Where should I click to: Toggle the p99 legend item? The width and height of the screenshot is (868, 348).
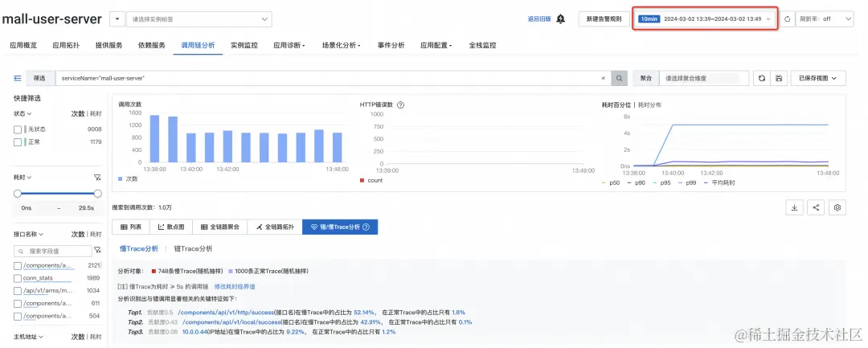coord(687,182)
